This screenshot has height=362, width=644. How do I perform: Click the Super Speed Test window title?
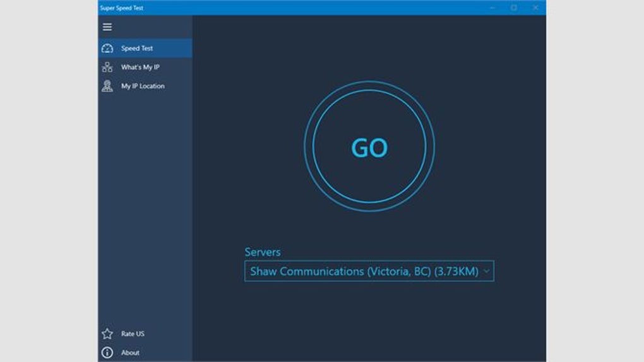[x=122, y=8]
